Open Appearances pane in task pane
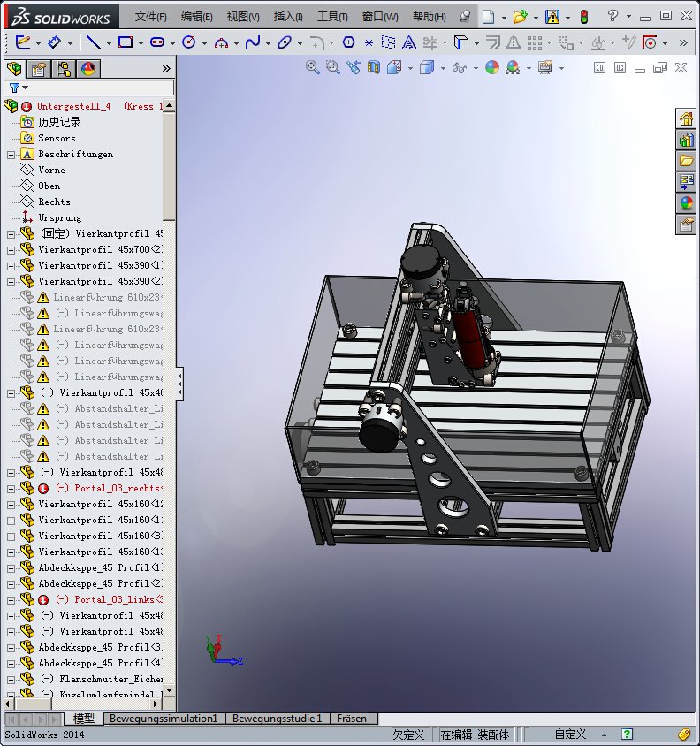This screenshot has width=700, height=746. (x=686, y=203)
